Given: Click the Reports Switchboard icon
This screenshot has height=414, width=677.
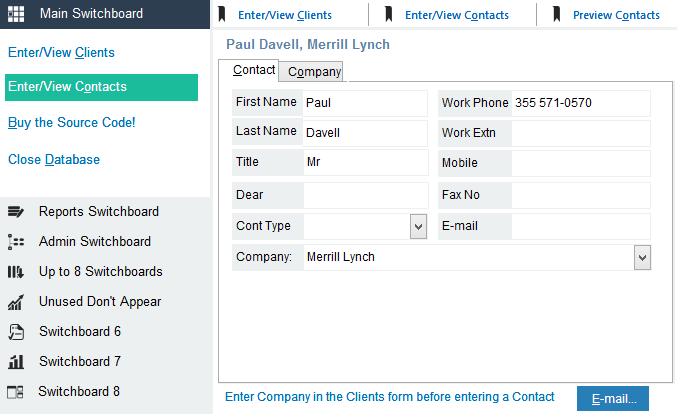Looking at the screenshot, I should pos(15,212).
